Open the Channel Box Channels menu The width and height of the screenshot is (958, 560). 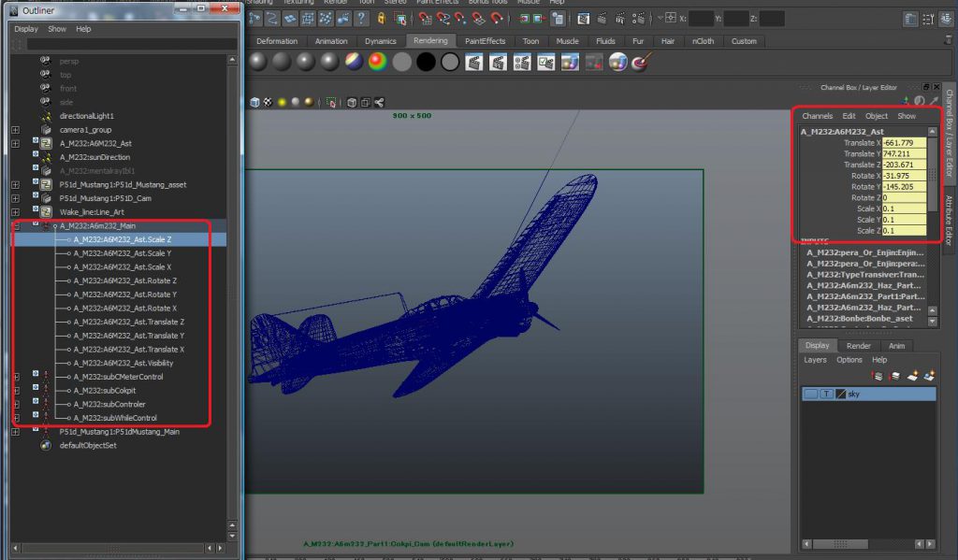coord(817,116)
